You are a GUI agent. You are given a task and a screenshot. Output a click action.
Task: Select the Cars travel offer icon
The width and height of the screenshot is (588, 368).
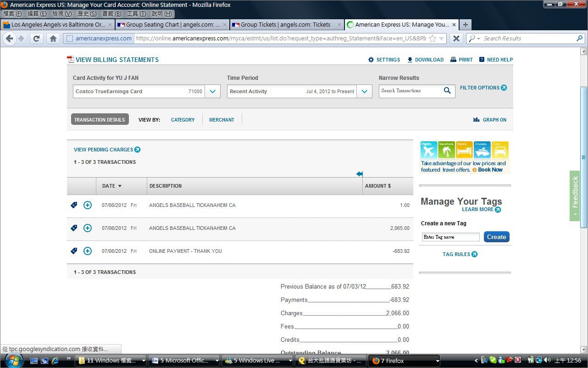click(x=500, y=150)
